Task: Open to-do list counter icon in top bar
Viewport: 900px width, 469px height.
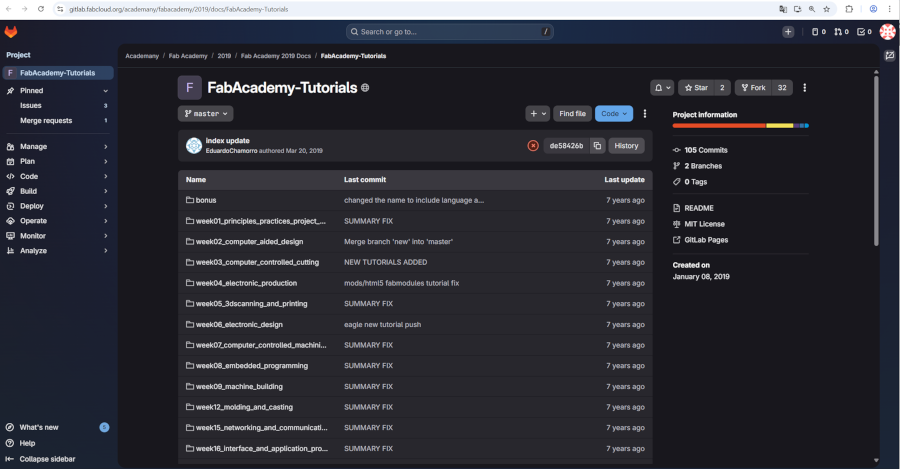Action: pyautogui.click(x=864, y=32)
